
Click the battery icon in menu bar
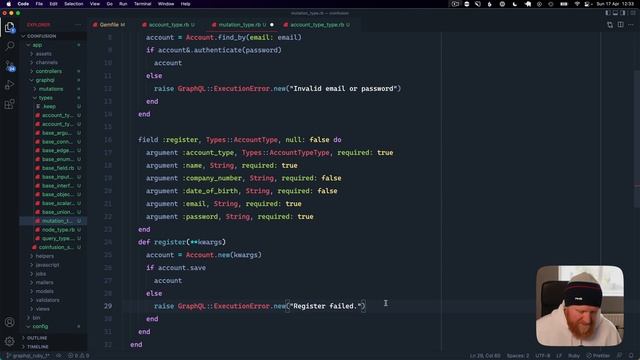click(x=564, y=4)
